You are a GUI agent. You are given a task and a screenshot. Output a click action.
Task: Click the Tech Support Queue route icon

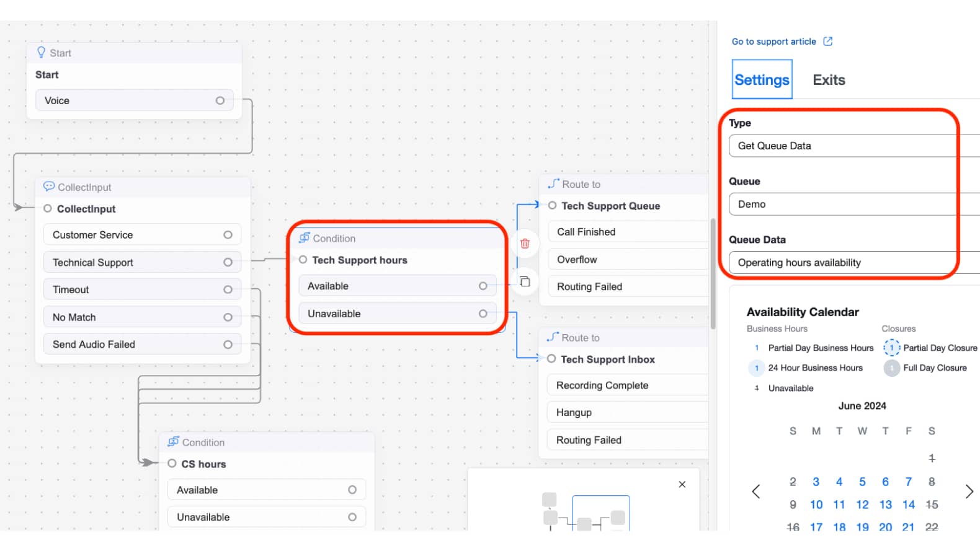pyautogui.click(x=553, y=183)
